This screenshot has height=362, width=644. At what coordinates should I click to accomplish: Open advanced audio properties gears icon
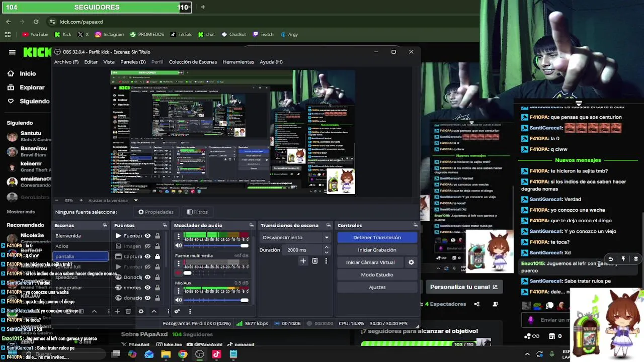click(177, 311)
